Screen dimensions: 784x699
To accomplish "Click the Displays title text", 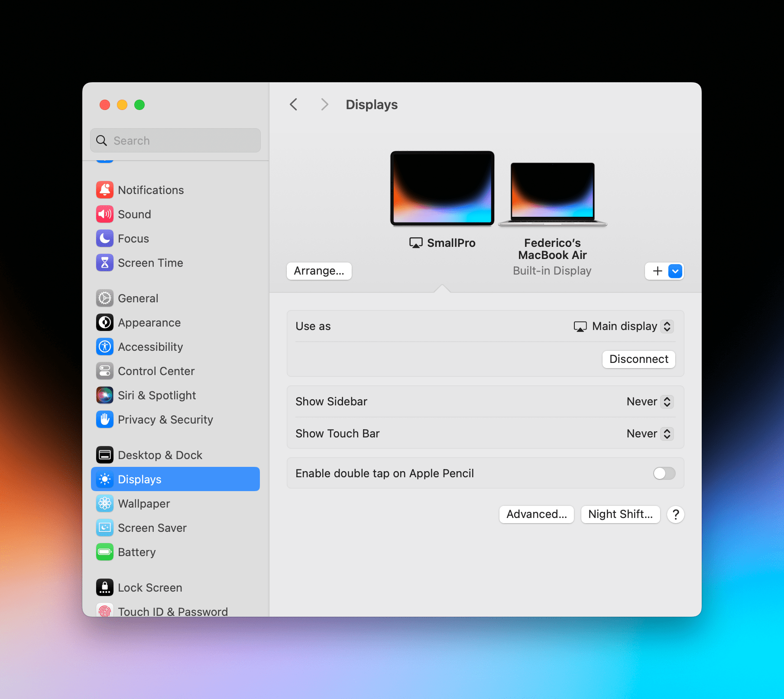I will click(372, 105).
